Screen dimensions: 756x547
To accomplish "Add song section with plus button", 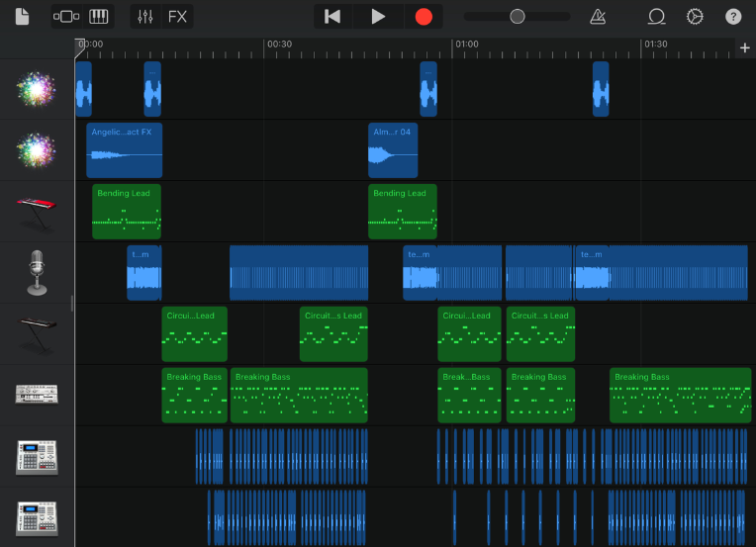I will click(x=744, y=47).
